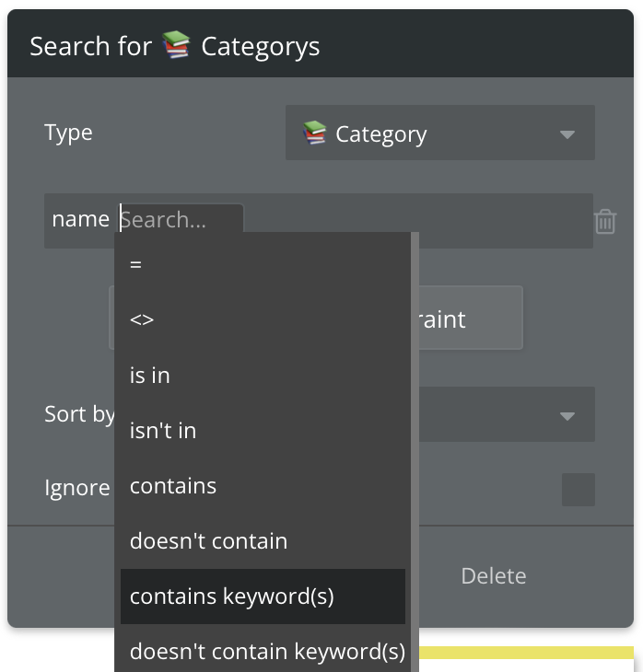Click the Type dropdown arrow
The width and height of the screenshot is (643, 672).
pyautogui.click(x=567, y=134)
